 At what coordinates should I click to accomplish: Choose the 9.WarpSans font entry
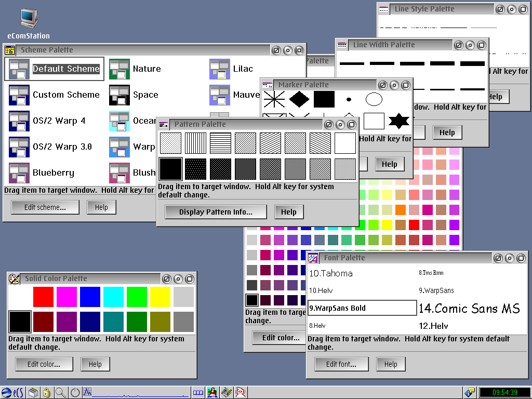[436, 291]
